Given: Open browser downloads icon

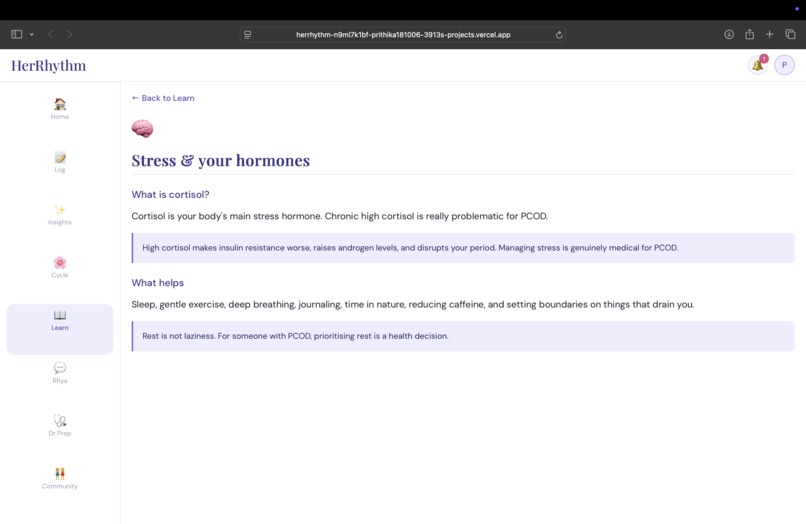Looking at the screenshot, I should tap(729, 34).
